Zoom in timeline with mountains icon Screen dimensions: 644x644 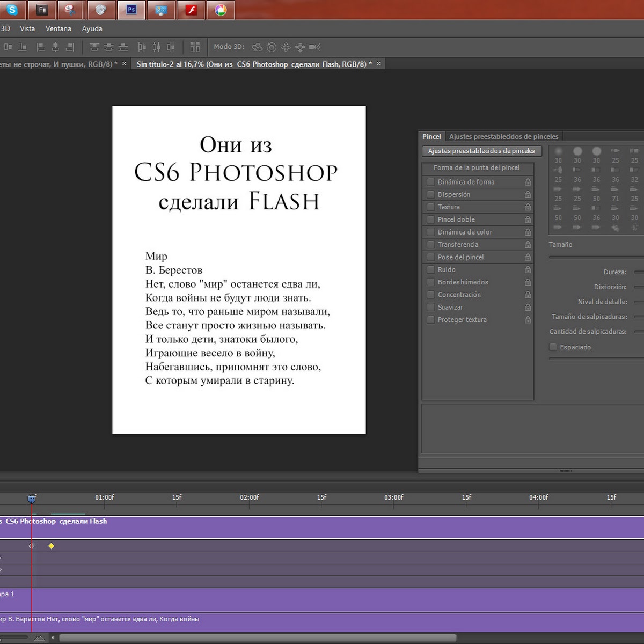click(39, 638)
